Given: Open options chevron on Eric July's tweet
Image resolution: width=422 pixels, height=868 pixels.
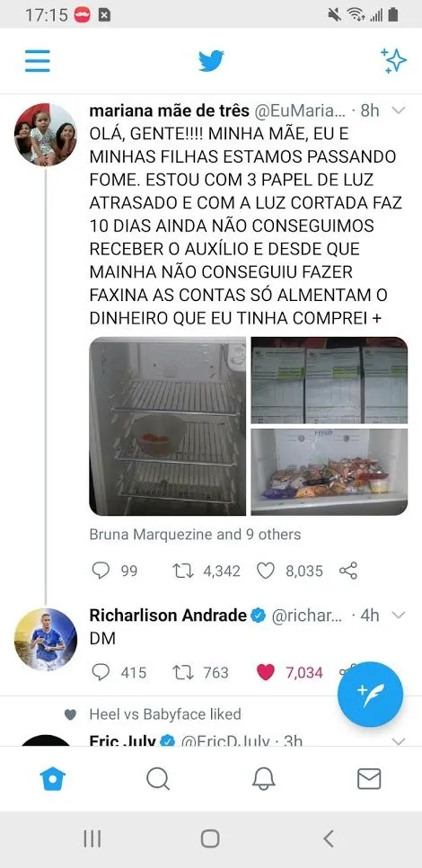Looking at the screenshot, I should pos(399,740).
